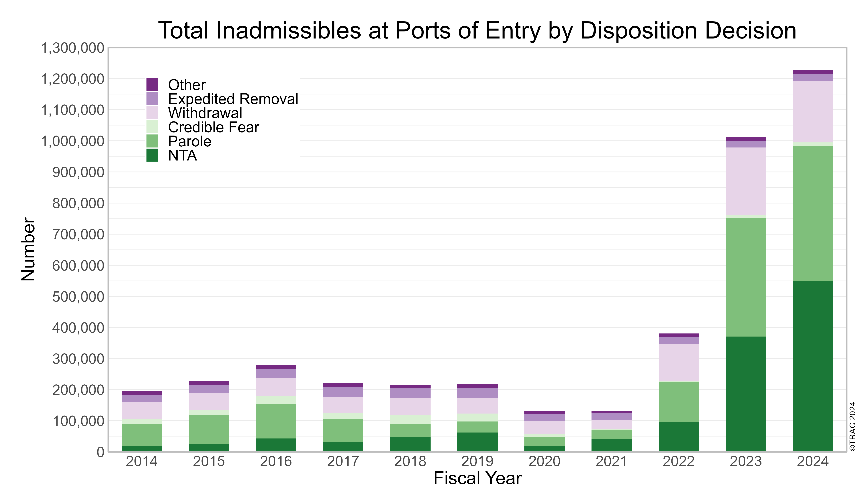Click the NTA segment of the 2021 bar
This screenshot has width=868, height=488.
pyautogui.click(x=611, y=445)
